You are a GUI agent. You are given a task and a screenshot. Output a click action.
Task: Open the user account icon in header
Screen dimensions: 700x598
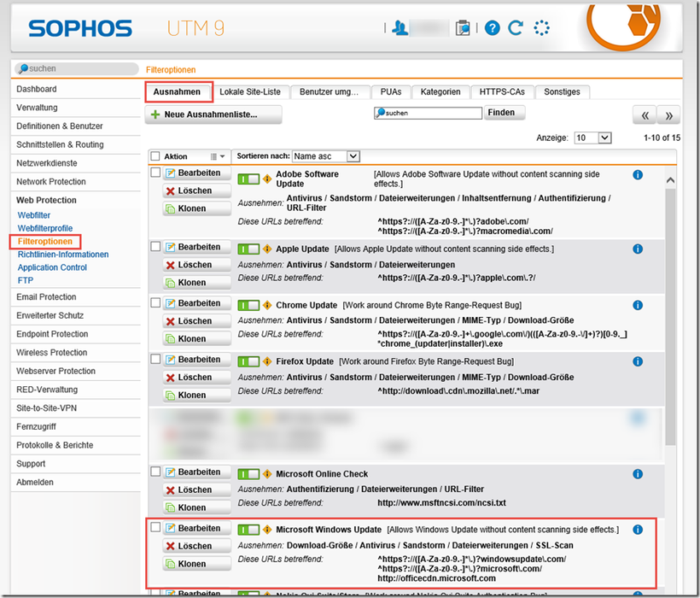400,28
